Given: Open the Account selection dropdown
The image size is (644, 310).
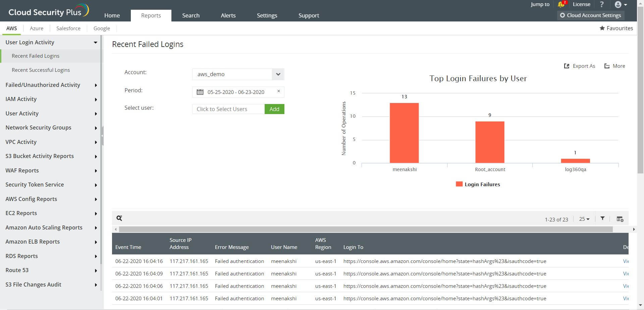Looking at the screenshot, I should [x=278, y=74].
